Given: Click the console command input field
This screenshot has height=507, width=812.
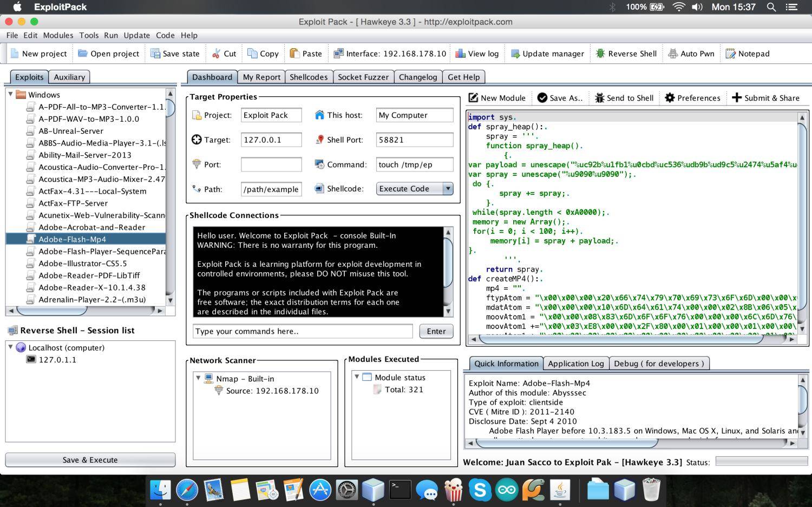Looking at the screenshot, I should coord(302,331).
